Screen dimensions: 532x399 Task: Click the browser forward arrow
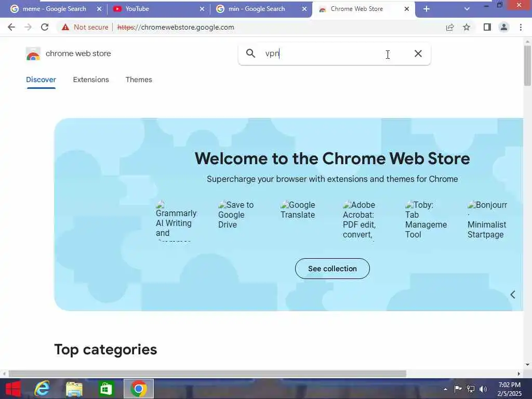coord(28,27)
